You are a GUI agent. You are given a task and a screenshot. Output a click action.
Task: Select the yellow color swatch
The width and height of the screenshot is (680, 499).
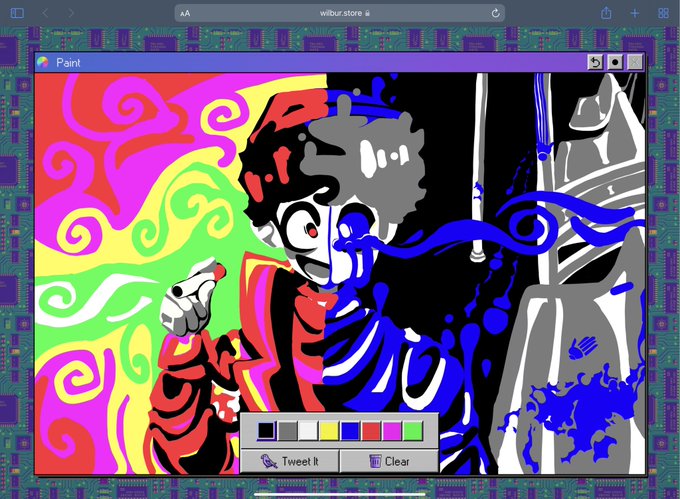click(329, 431)
